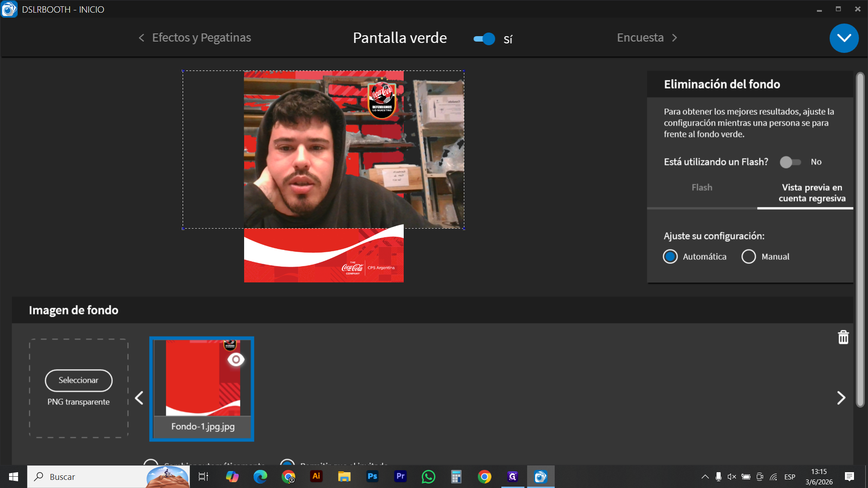Launch Microsoft Edge from taskbar

260,477
